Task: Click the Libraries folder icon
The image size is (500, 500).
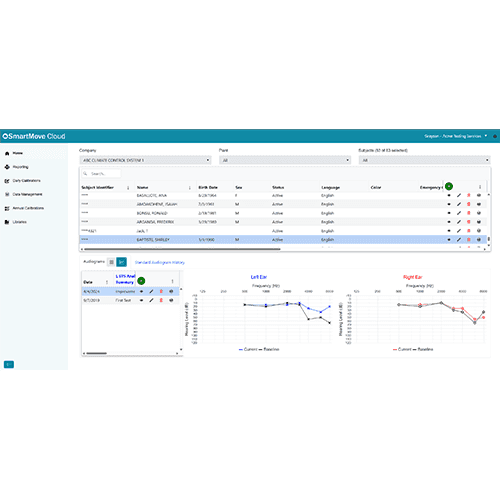Action: pyautogui.click(x=7, y=222)
